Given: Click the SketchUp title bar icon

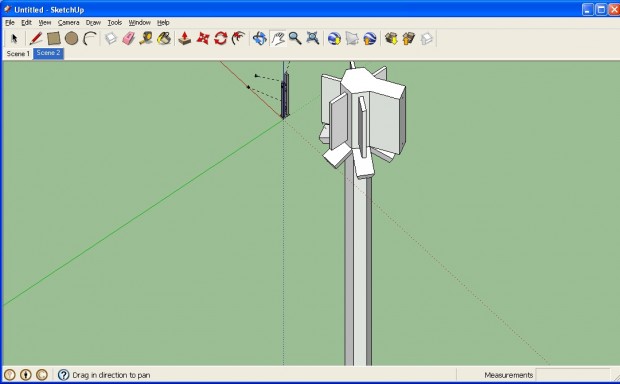Looking at the screenshot, I should click(7, 9).
